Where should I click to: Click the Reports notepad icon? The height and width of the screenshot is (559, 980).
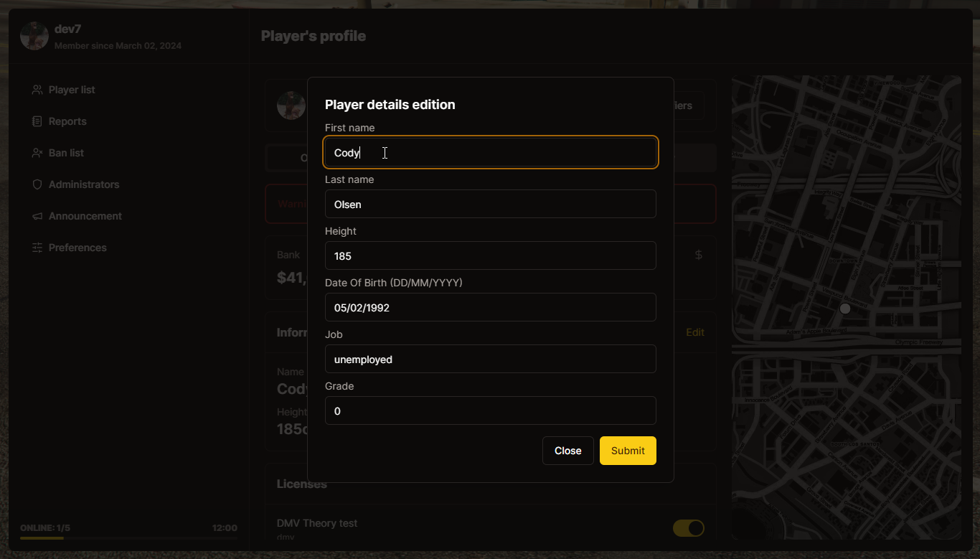point(37,121)
